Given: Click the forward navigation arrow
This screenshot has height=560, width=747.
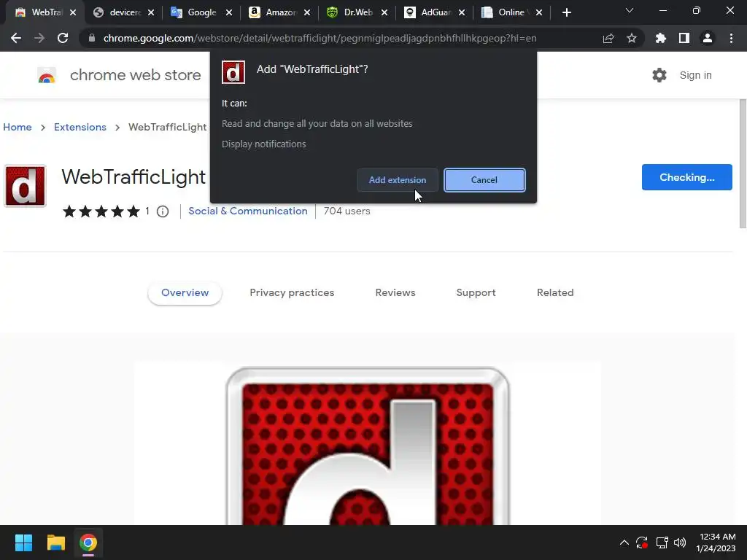Looking at the screenshot, I should click(39, 38).
